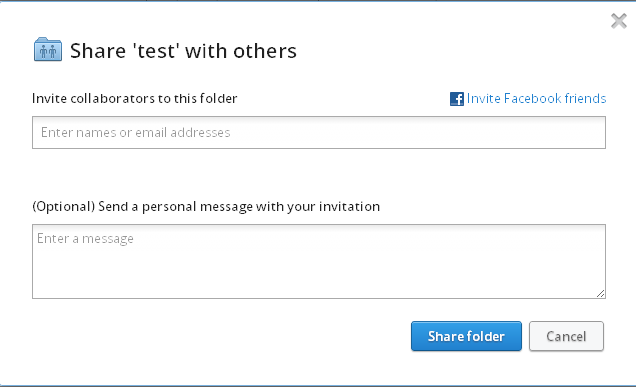
Task: Click the "Enter names or email addresses" placeholder
Action: [x=135, y=133]
